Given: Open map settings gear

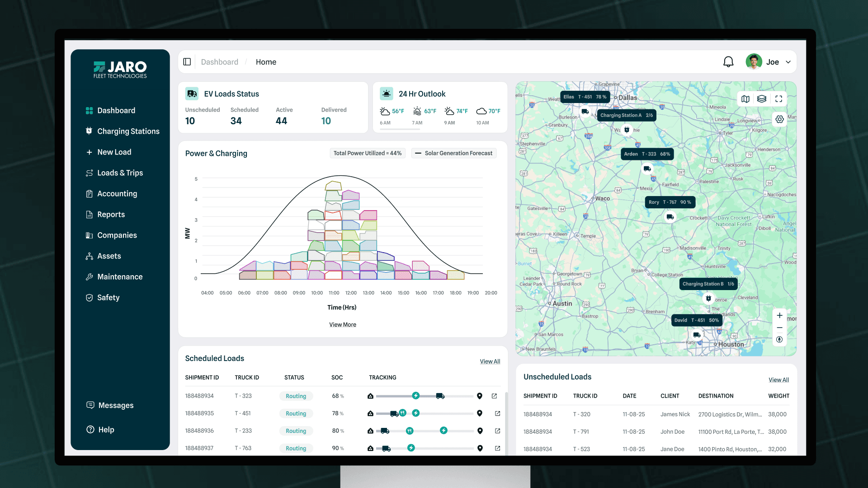Looking at the screenshot, I should click(x=779, y=119).
